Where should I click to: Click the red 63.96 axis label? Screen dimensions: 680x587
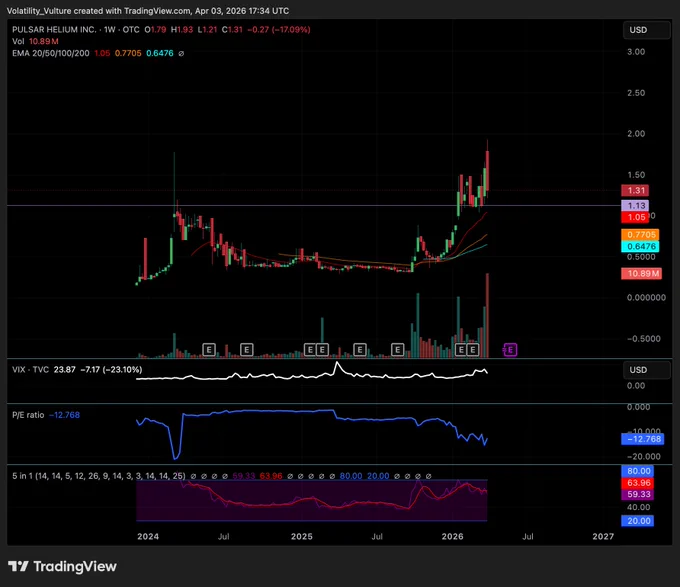638,483
